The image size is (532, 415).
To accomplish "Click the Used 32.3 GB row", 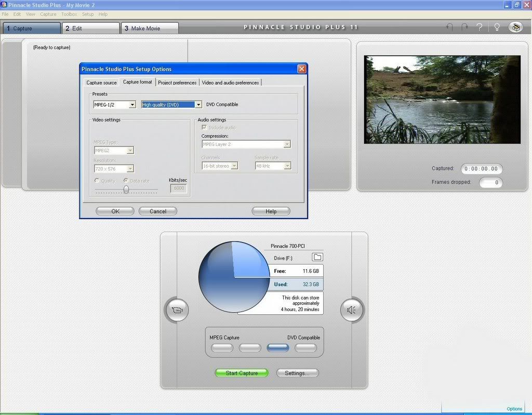I will click(297, 284).
